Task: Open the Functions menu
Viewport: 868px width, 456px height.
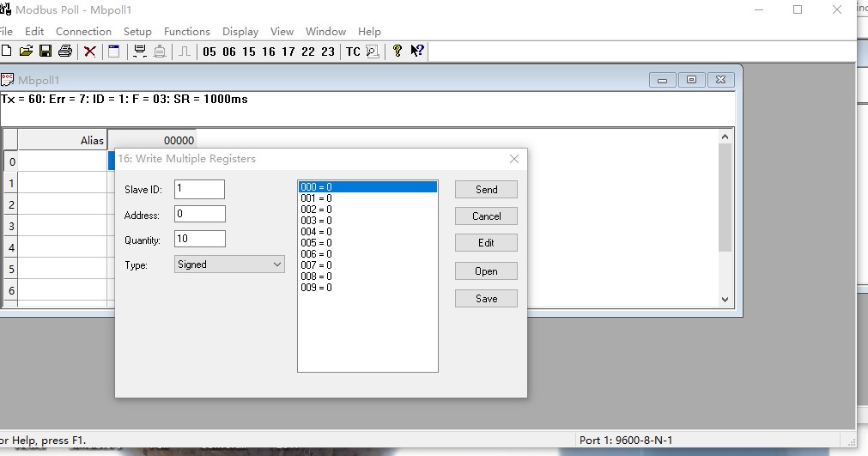Action: 186,32
